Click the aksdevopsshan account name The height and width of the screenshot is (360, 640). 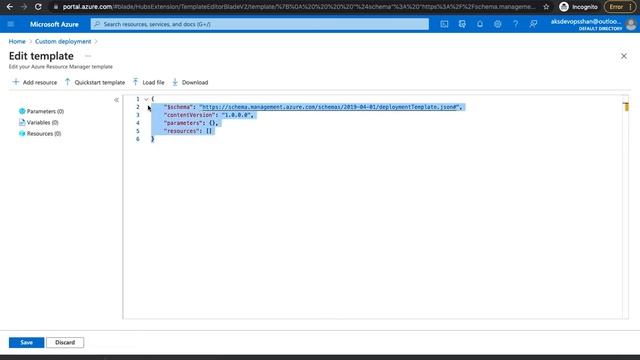click(586, 21)
